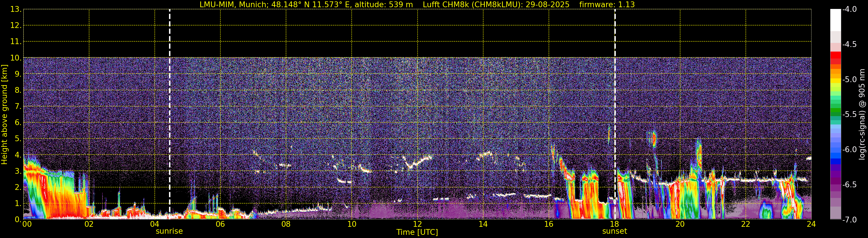Click the colorbar tick label '-4.5'

point(850,44)
